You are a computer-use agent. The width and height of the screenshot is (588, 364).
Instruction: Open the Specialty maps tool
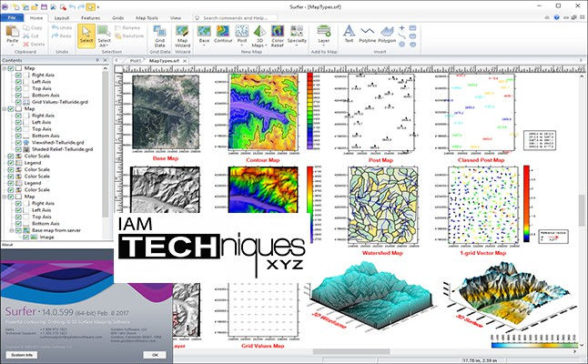click(297, 34)
